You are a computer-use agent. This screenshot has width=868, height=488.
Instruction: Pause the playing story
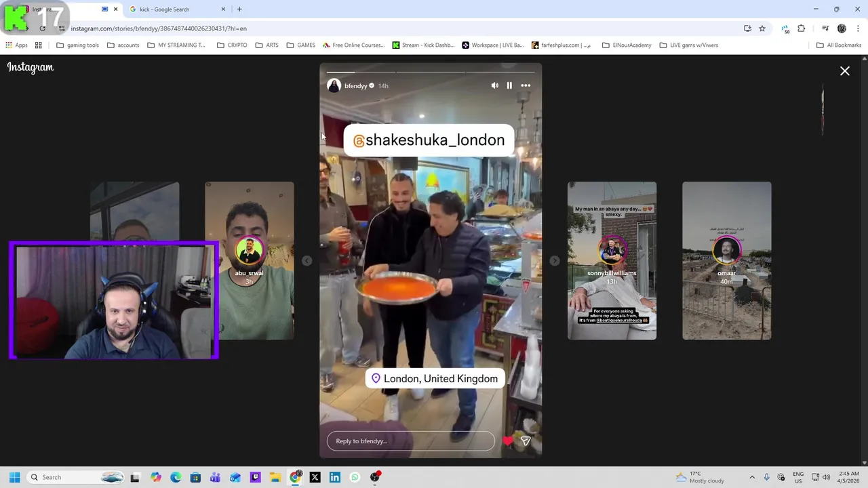(x=509, y=85)
